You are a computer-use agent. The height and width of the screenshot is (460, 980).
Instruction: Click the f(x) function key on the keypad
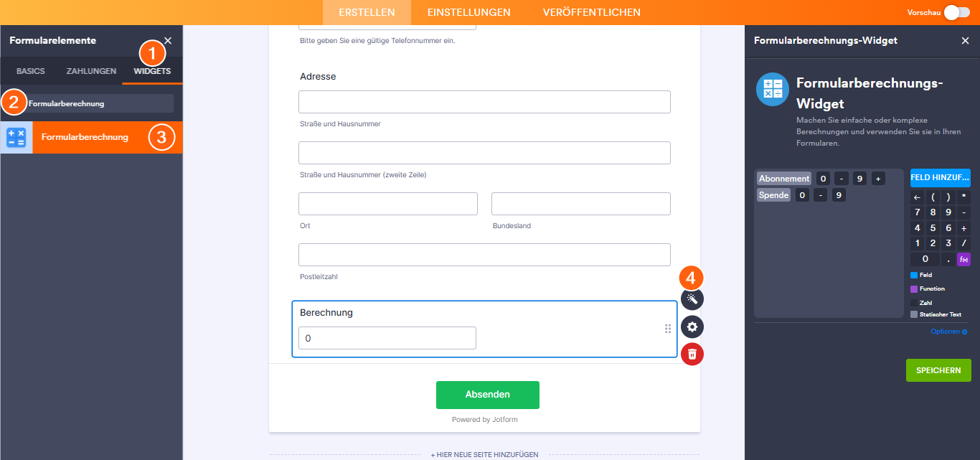click(x=963, y=258)
